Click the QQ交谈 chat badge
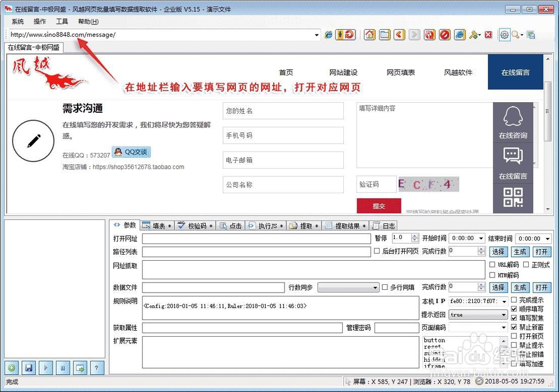The image size is (559, 392). tap(131, 152)
